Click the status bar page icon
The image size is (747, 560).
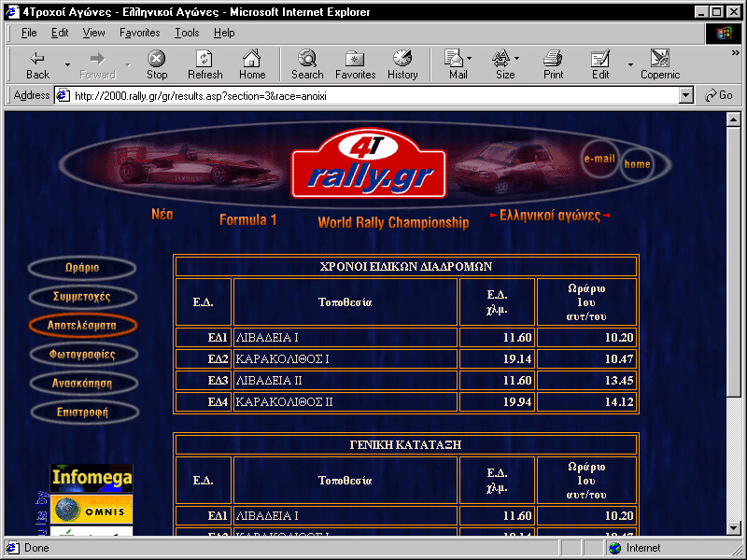coord(13,548)
